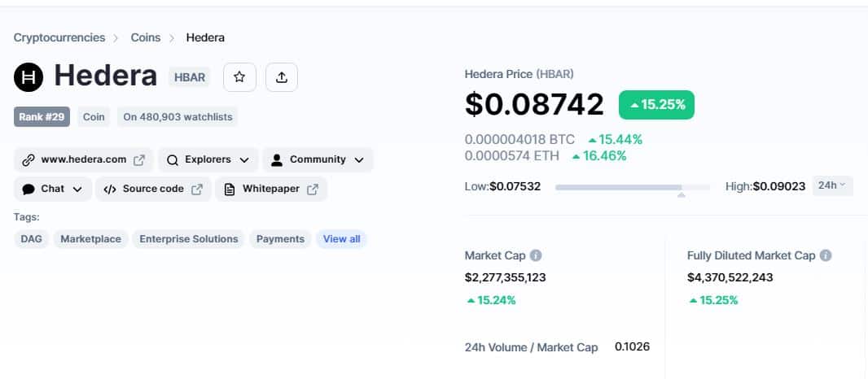Select the Enterprise Solutions tag
The height and width of the screenshot is (379, 868).
(189, 239)
